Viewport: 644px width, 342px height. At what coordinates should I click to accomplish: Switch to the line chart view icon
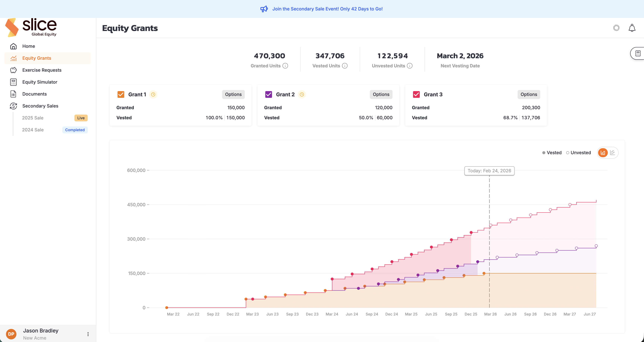612,153
